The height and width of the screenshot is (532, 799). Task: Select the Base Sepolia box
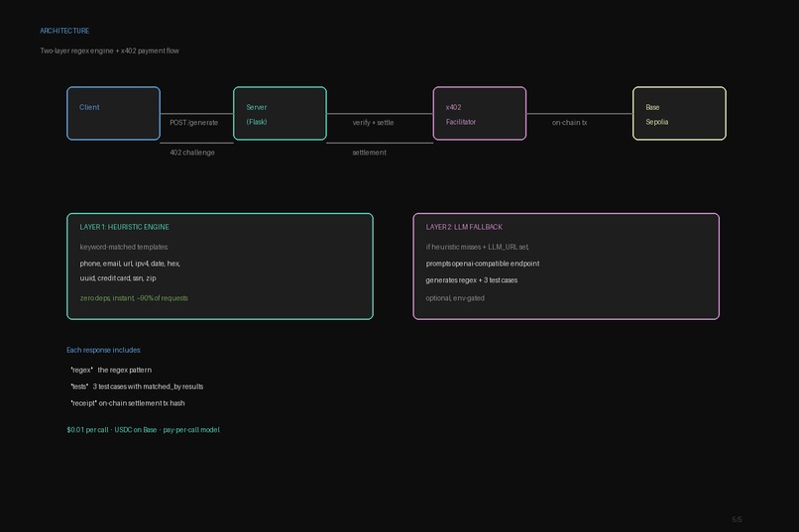(679, 113)
